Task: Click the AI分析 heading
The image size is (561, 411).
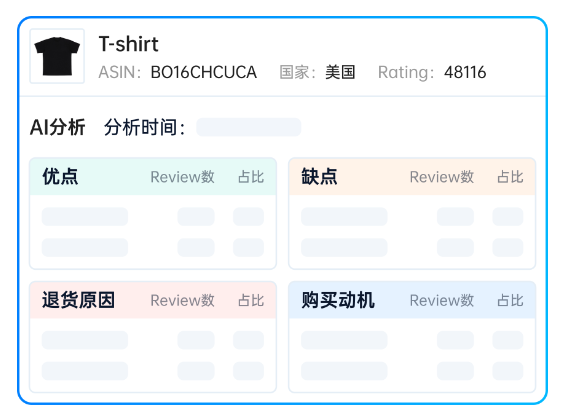Action: 58,127
